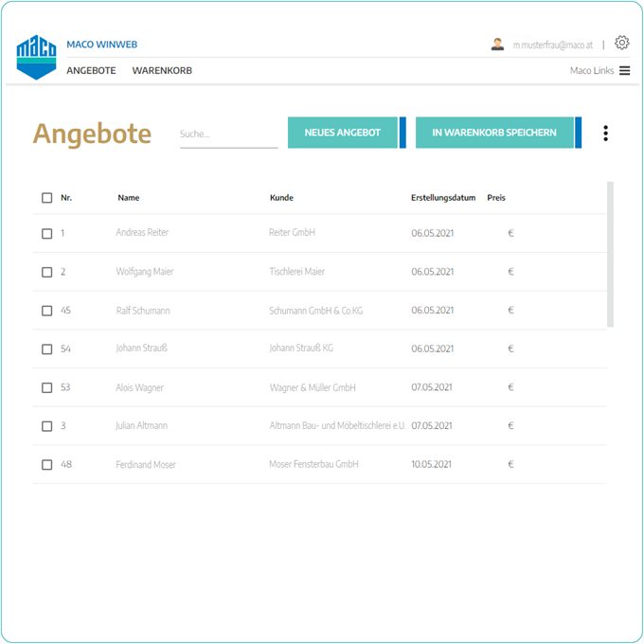This screenshot has width=644, height=644.
Task: Tick the checkbox for Ralf Schumann
Action: (x=47, y=311)
